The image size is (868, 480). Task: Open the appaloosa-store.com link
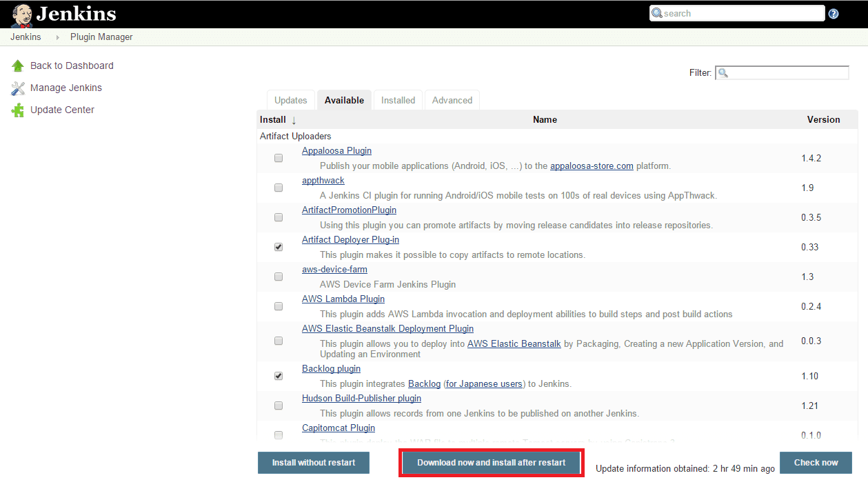pyautogui.click(x=592, y=166)
